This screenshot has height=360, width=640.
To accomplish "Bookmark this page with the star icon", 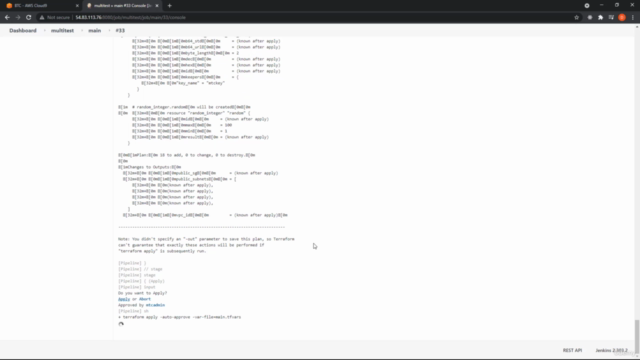I will tap(576, 18).
